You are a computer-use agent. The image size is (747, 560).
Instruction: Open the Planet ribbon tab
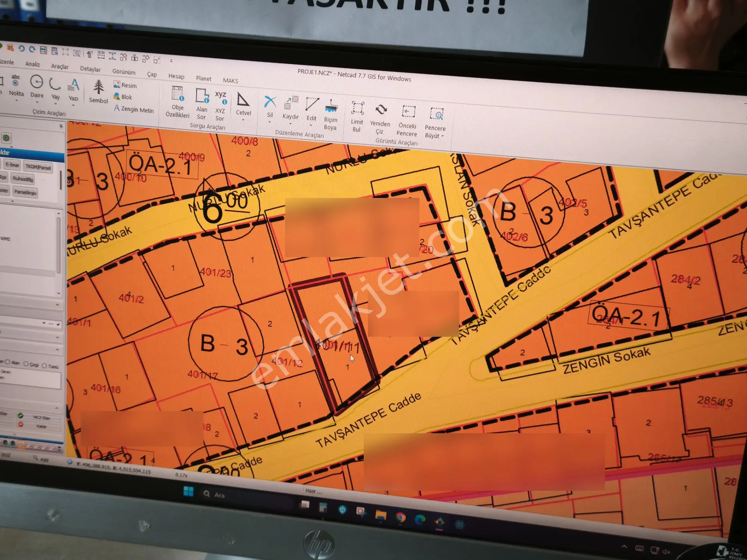coord(203,78)
